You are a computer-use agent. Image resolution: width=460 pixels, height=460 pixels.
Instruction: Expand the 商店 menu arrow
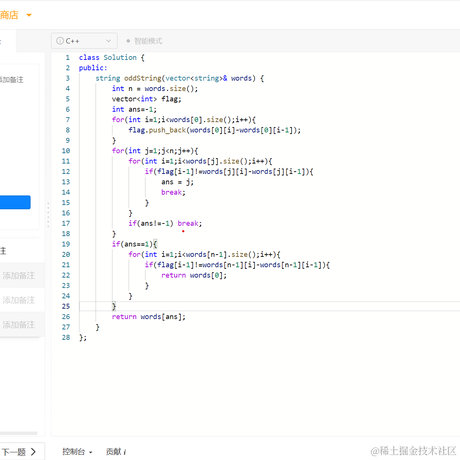[29, 15]
